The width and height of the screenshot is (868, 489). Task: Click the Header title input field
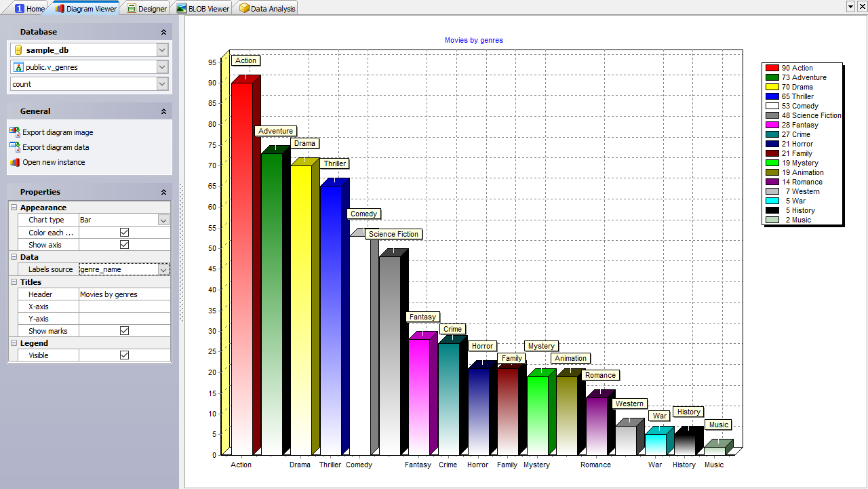click(x=124, y=294)
